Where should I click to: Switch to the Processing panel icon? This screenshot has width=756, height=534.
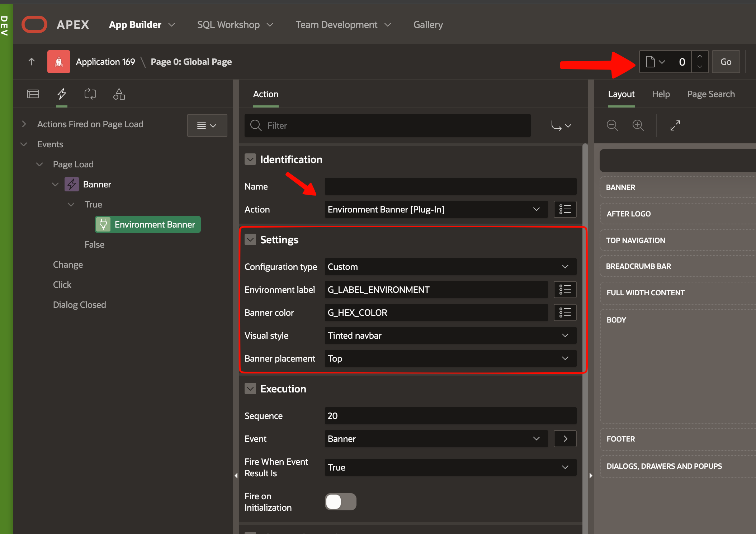click(90, 94)
